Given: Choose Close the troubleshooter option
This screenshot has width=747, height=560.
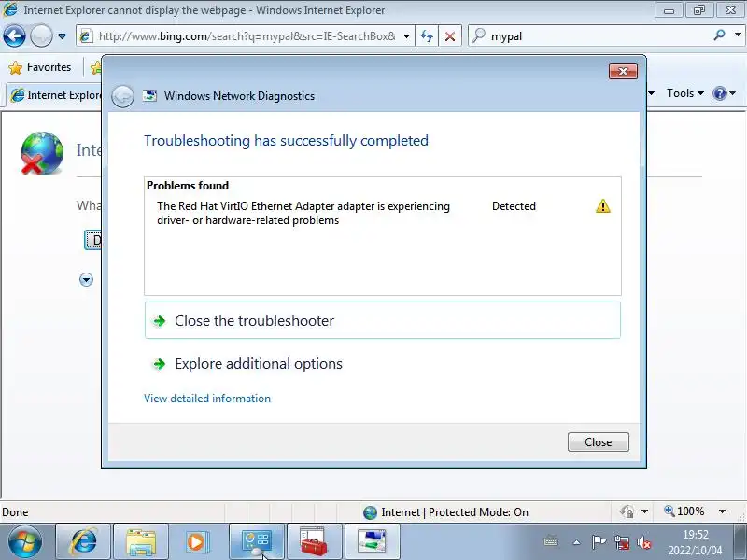Looking at the screenshot, I should [383, 320].
